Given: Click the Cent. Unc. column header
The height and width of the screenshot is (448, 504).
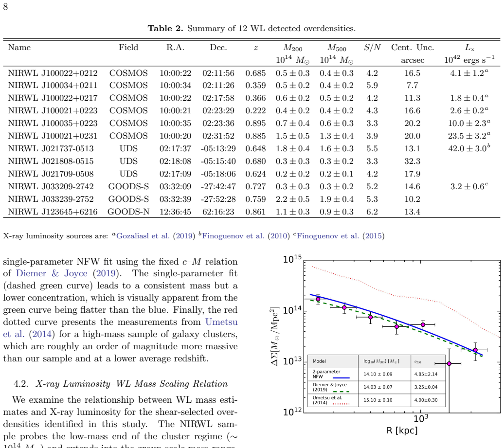Looking at the screenshot, I should pos(413,48).
